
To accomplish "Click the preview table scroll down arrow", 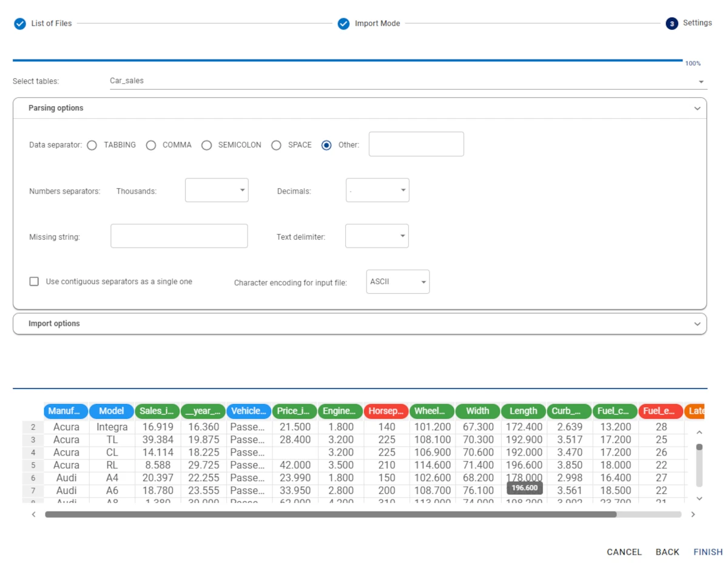I will (x=699, y=498).
